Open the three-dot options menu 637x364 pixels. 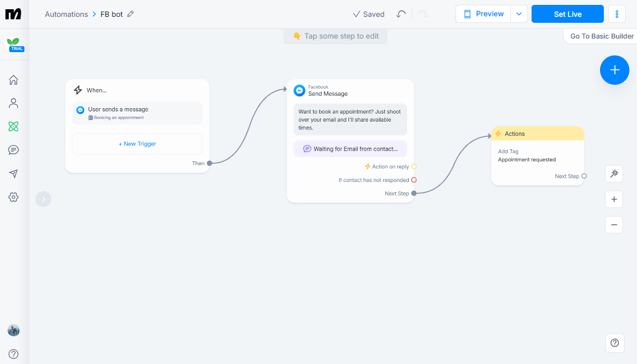click(x=617, y=14)
